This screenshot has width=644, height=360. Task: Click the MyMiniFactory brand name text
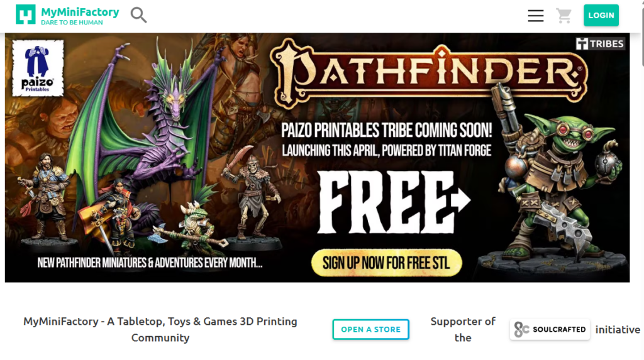pos(80,12)
